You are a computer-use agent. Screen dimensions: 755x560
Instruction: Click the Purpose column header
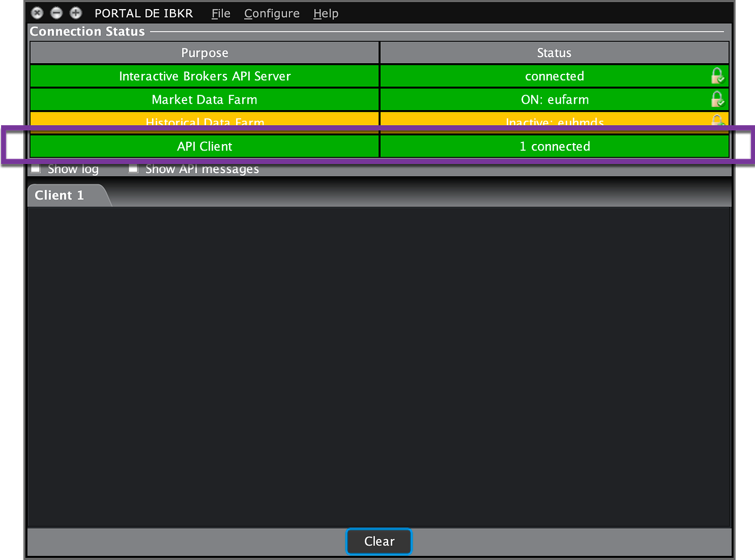204,53
